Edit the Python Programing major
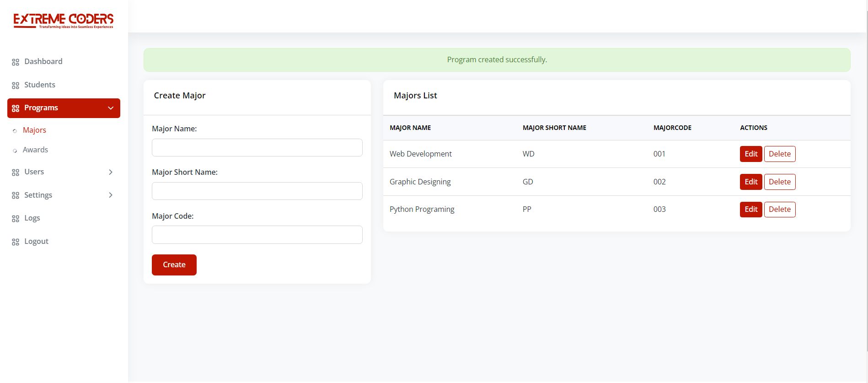This screenshot has height=383, width=868. coord(750,209)
